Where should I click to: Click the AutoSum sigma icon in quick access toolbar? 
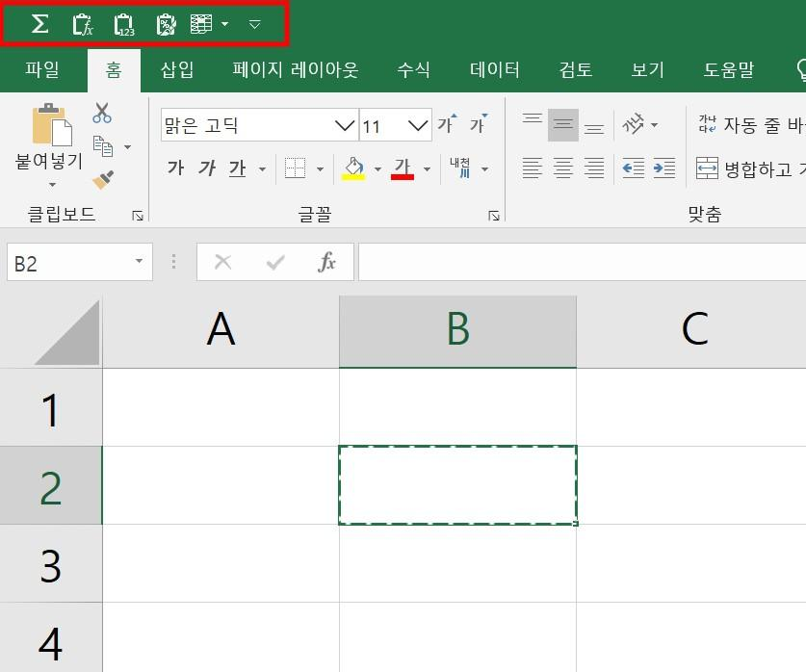pyautogui.click(x=39, y=24)
